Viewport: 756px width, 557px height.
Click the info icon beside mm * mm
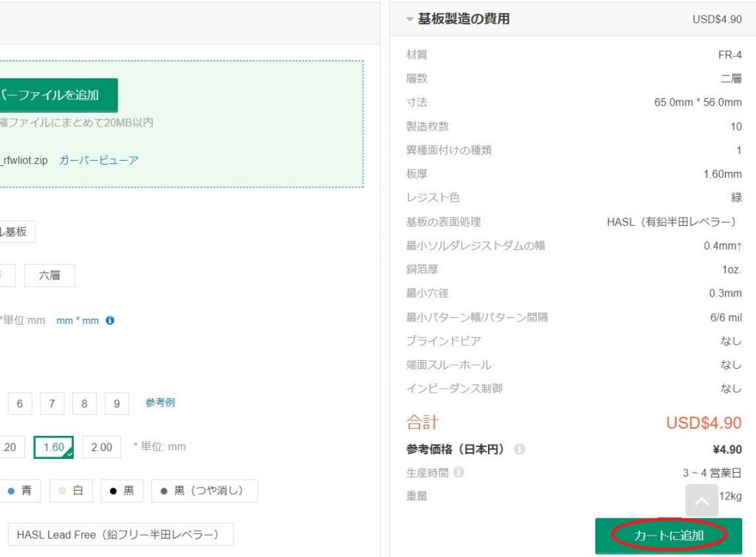click(110, 321)
